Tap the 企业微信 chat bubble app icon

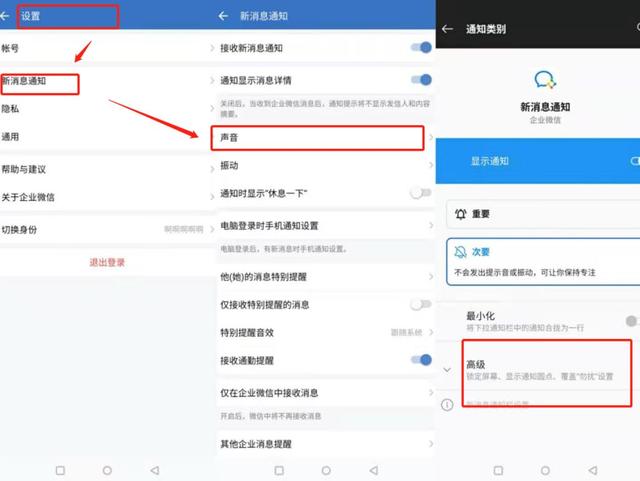click(x=545, y=80)
